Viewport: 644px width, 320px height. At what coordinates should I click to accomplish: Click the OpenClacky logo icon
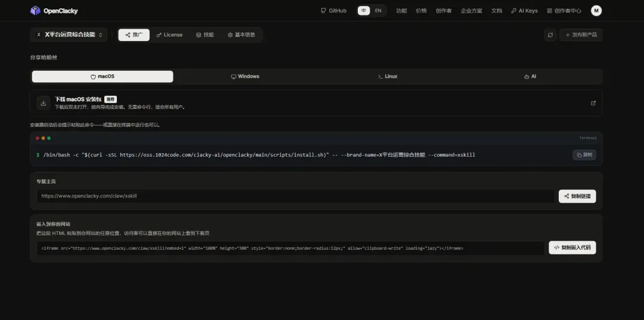coord(35,11)
